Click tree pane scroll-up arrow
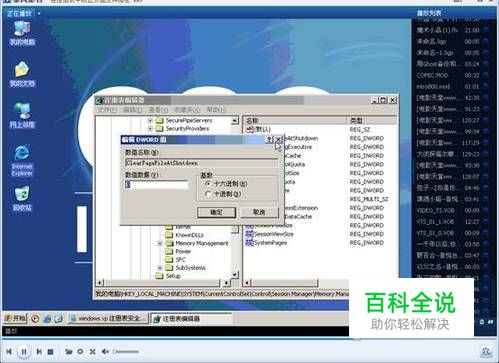Image resolution: width=499 pixels, height=363 pixels. (x=235, y=120)
